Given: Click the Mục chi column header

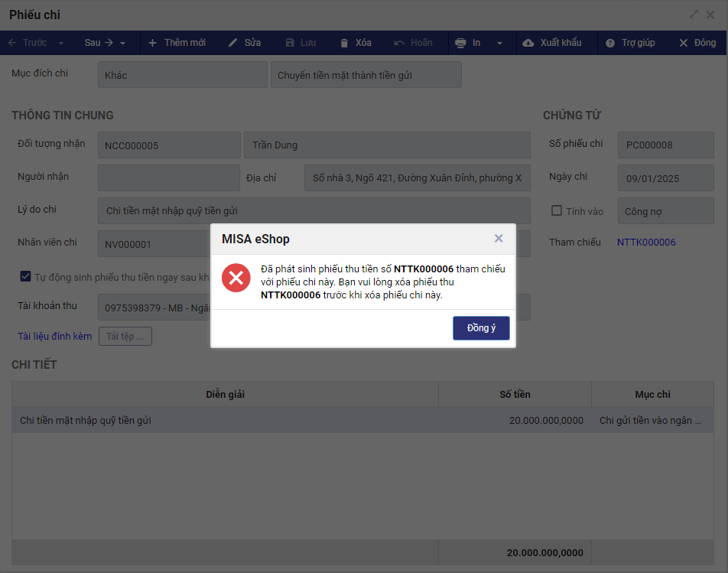Looking at the screenshot, I should point(652,394).
